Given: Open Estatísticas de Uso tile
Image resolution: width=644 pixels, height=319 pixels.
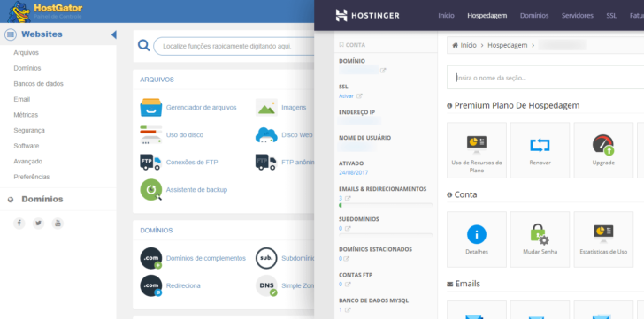Looking at the screenshot, I should pyautogui.click(x=603, y=239).
